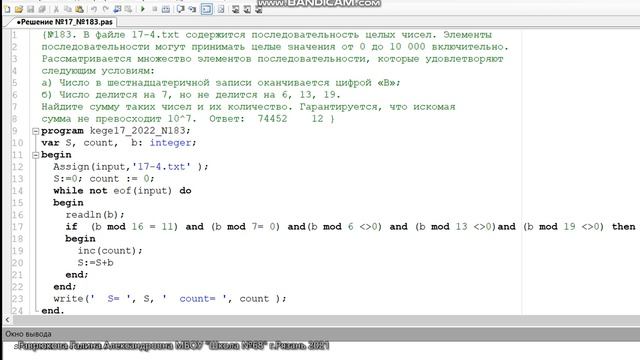Place the cursor on the readln(b); line

[95, 215]
